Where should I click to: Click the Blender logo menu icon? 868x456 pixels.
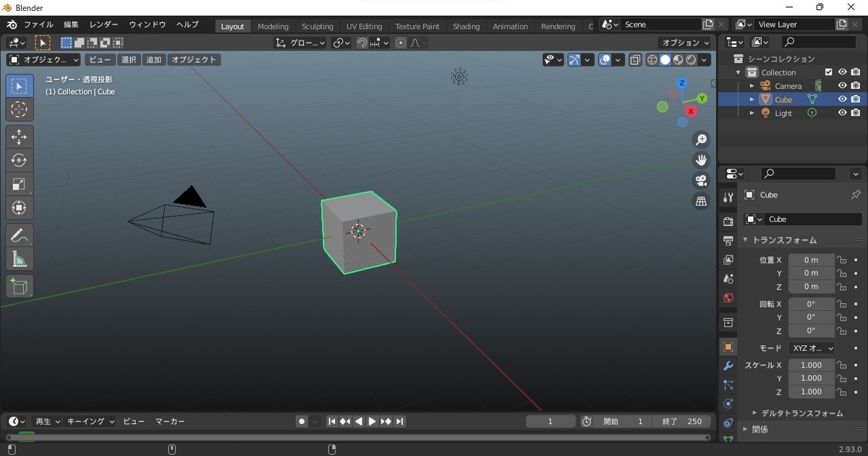pyautogui.click(x=12, y=25)
